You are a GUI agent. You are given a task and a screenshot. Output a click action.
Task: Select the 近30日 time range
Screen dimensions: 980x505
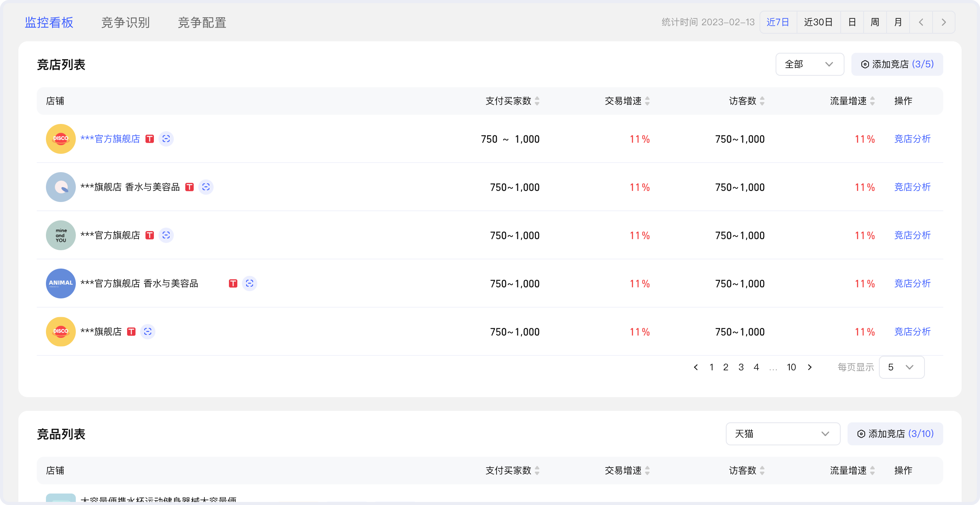(818, 22)
